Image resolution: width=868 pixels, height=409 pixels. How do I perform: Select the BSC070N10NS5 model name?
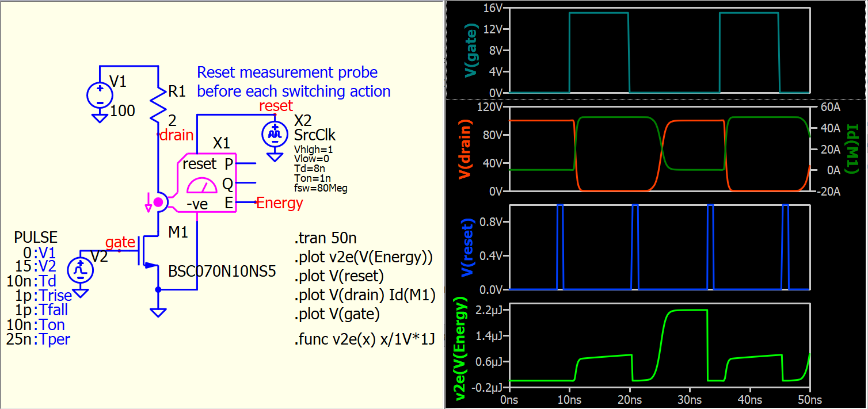tap(222, 271)
